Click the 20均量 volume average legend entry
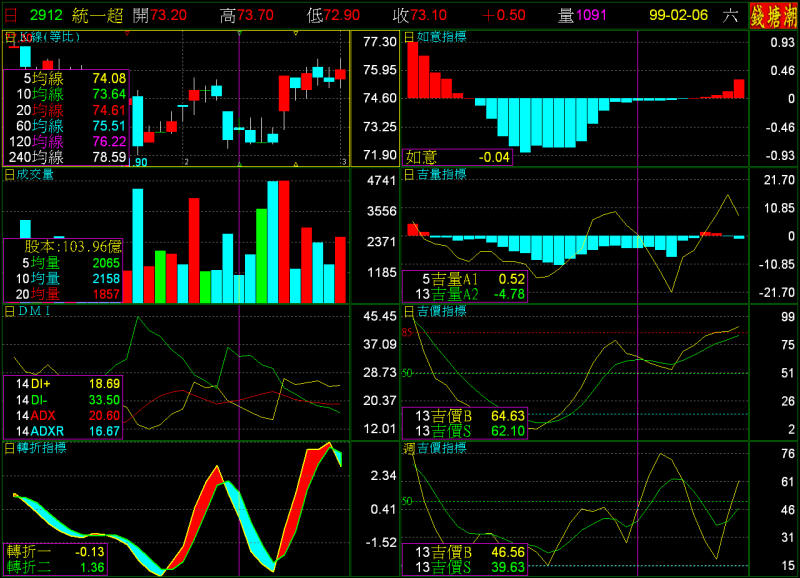 point(66,294)
